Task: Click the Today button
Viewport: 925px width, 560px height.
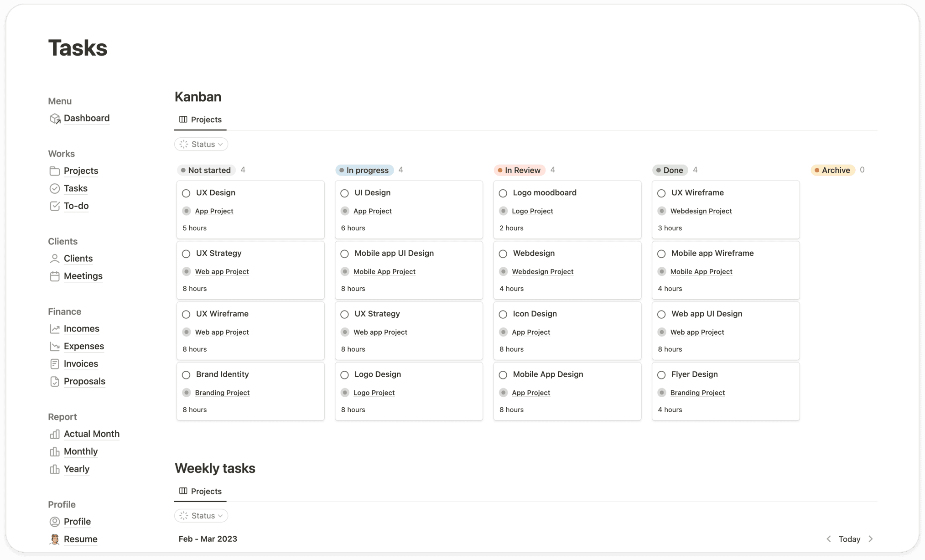Action: coord(849,539)
